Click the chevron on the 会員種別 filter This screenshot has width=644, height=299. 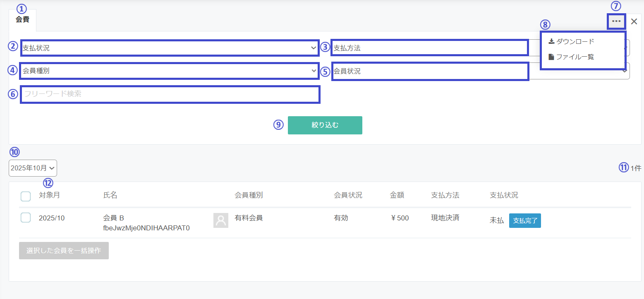(314, 71)
